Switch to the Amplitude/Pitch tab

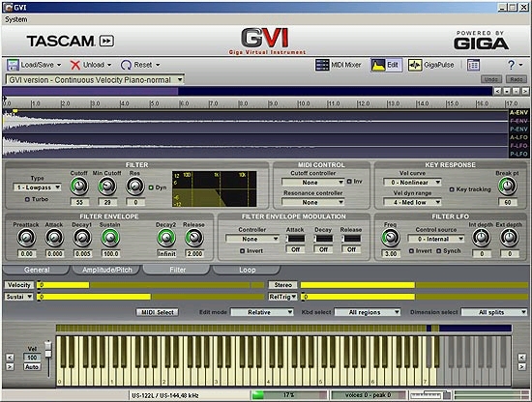(106, 270)
